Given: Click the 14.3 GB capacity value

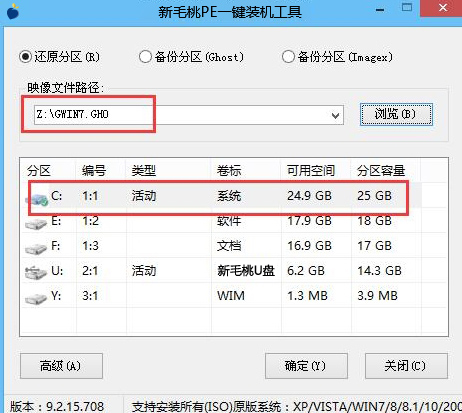Looking at the screenshot, I should pyautogui.click(x=380, y=271).
